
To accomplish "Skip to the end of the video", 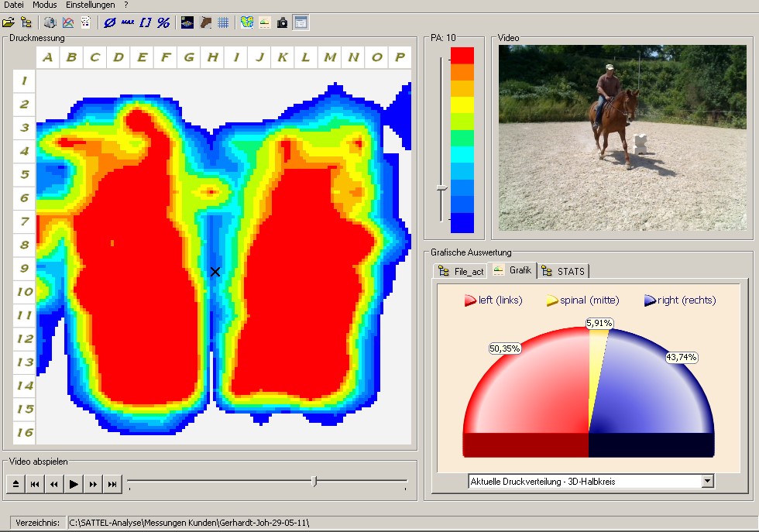I will click(113, 484).
